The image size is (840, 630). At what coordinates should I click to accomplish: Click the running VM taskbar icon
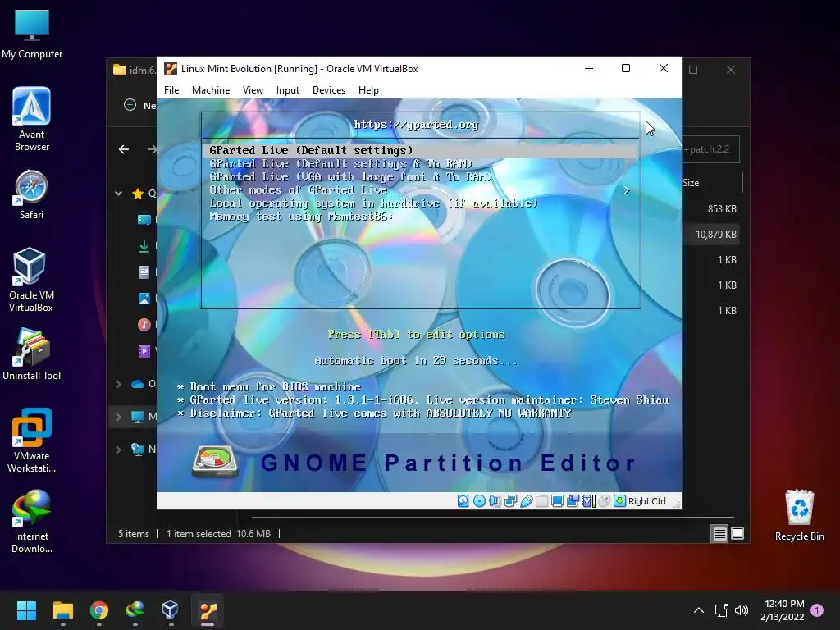click(208, 610)
